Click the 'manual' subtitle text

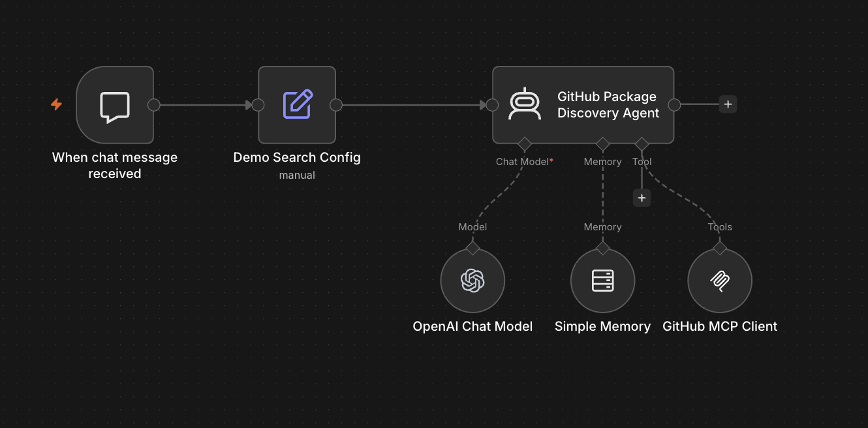pyautogui.click(x=297, y=176)
